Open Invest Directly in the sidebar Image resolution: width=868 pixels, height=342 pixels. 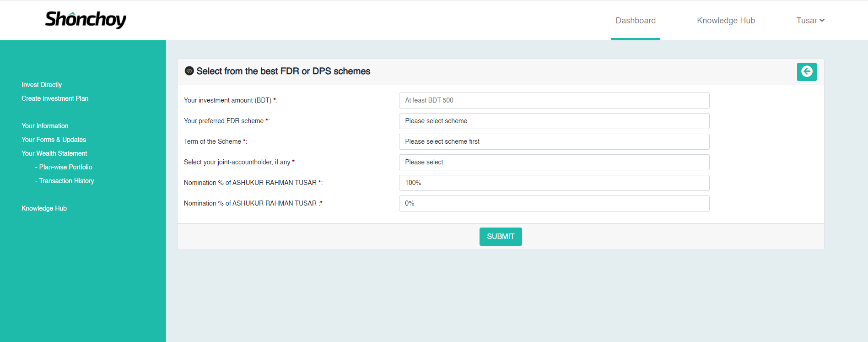[x=42, y=85]
